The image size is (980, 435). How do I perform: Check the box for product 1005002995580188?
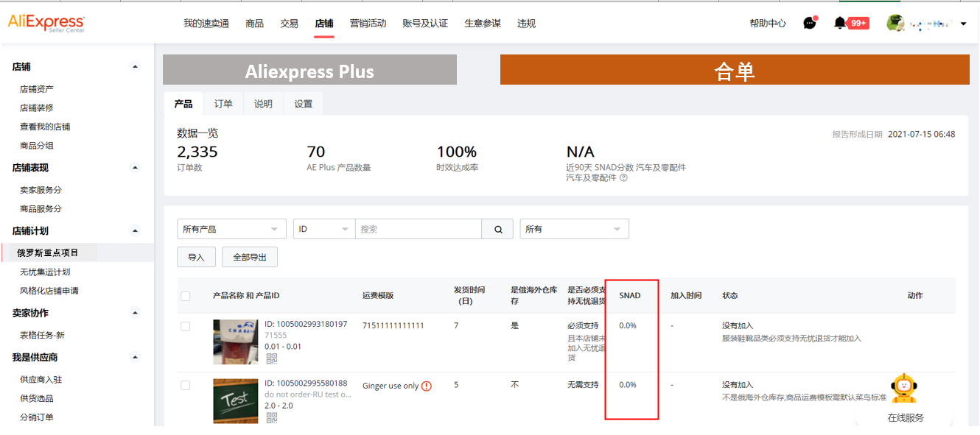(186, 385)
